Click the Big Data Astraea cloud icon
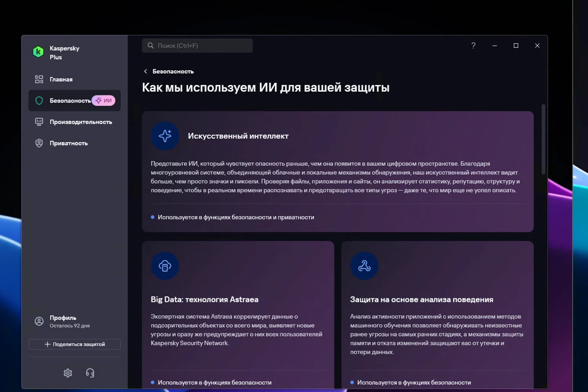The height and width of the screenshot is (392, 588). (x=165, y=266)
